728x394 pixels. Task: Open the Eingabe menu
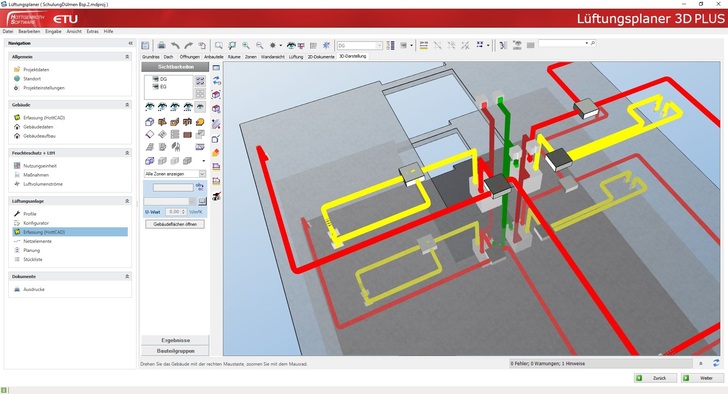(x=53, y=32)
